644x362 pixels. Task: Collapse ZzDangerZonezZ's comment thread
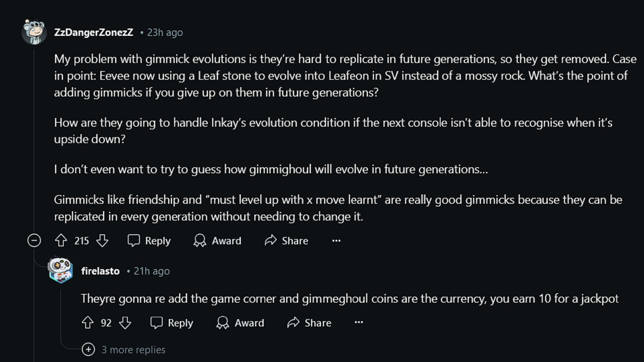34,240
